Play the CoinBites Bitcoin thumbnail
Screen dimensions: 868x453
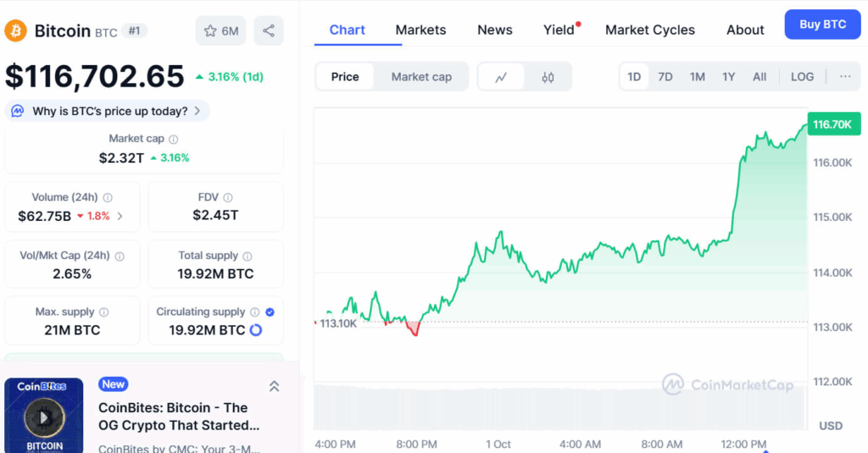44,416
